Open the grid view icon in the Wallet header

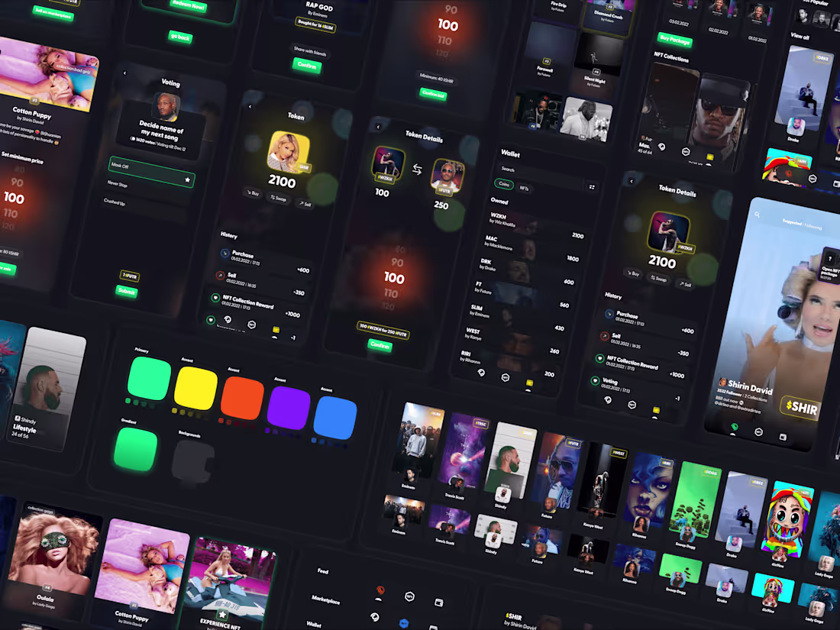(592, 187)
